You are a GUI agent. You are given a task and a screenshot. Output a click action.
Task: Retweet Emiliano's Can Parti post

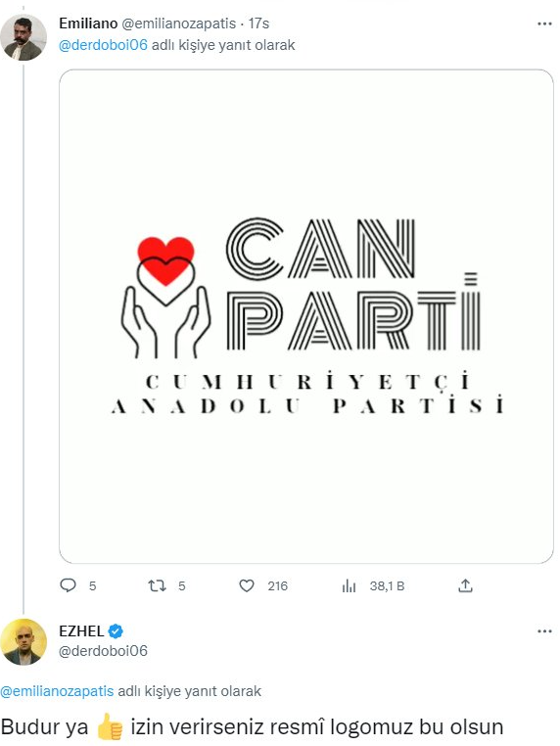click(157, 585)
